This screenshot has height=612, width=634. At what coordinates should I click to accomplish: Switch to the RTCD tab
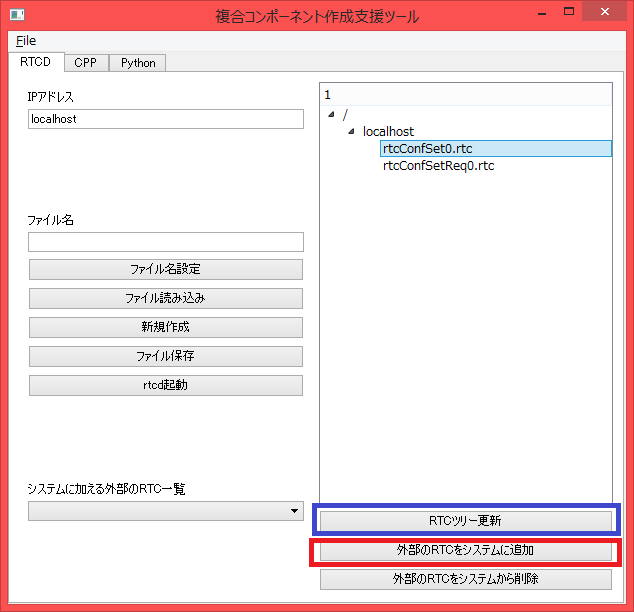point(36,62)
